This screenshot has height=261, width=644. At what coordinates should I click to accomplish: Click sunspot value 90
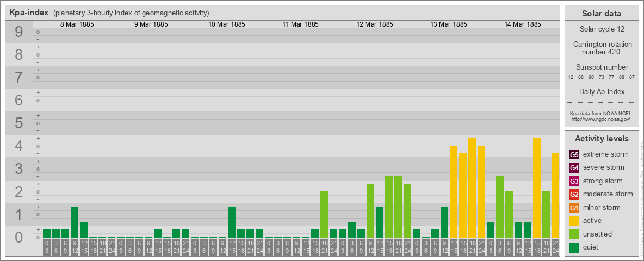click(x=591, y=77)
